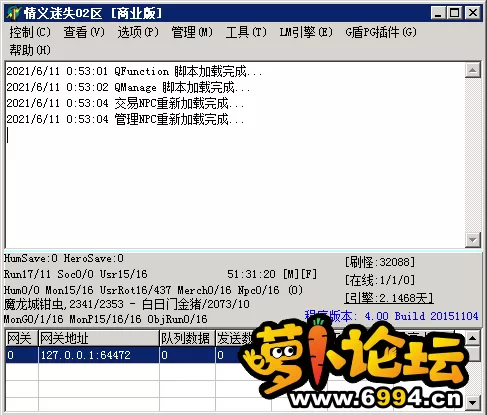Click the 网关地址 column header
The image size is (487, 415).
99,338
